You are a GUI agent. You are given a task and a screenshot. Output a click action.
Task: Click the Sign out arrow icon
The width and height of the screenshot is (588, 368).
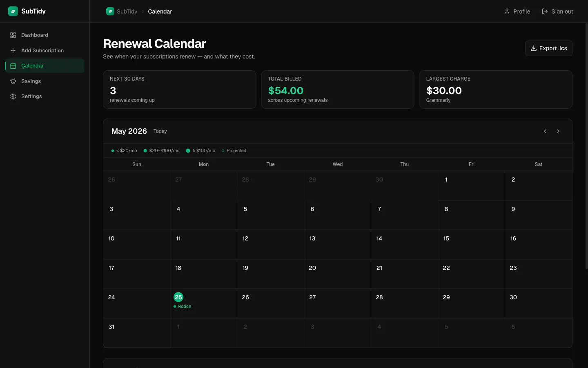click(545, 11)
